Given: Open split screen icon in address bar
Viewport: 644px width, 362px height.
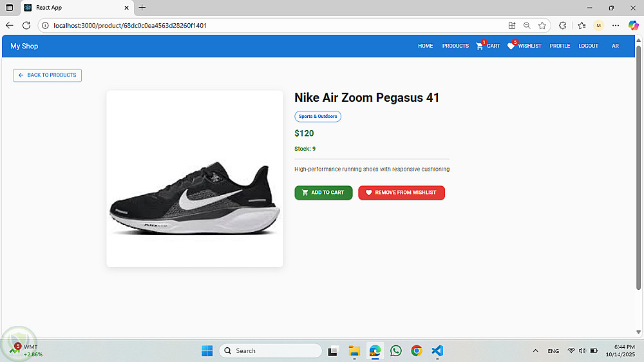Looking at the screenshot, I should (512, 26).
